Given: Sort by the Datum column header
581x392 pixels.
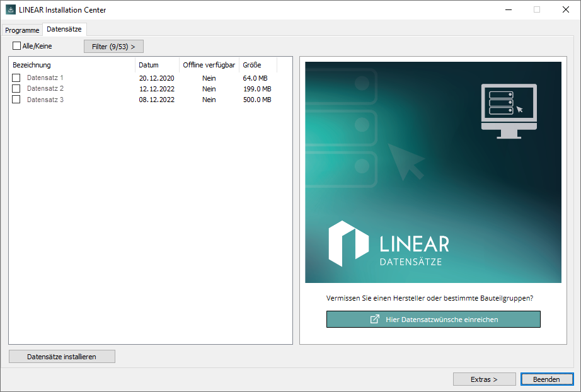Looking at the screenshot, I should 157,65.
